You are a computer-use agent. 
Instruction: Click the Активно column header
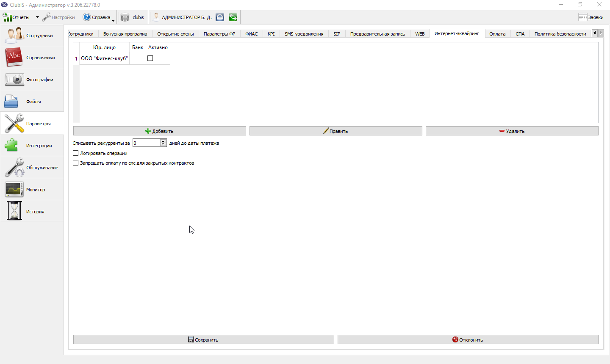click(x=158, y=47)
